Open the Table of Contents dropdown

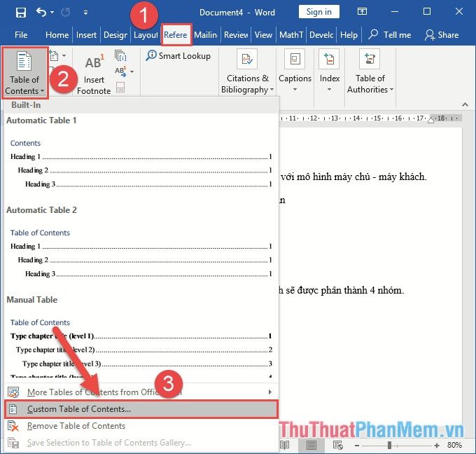tap(24, 72)
